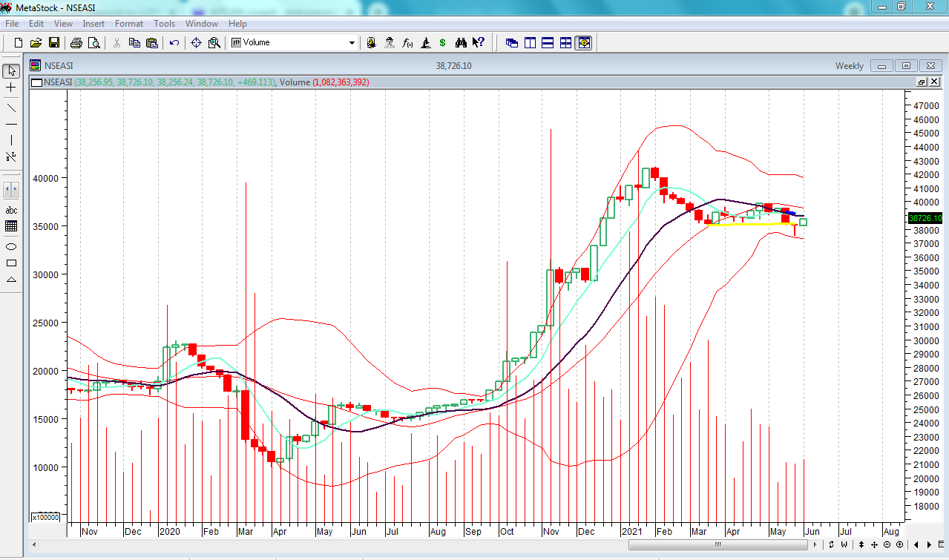Launch The Explorer binoculars icon
Viewport: 949px width, 560px height.
click(x=461, y=42)
